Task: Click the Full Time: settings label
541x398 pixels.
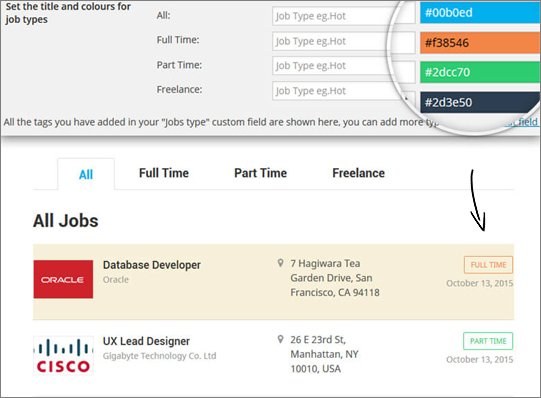Action: click(x=178, y=40)
